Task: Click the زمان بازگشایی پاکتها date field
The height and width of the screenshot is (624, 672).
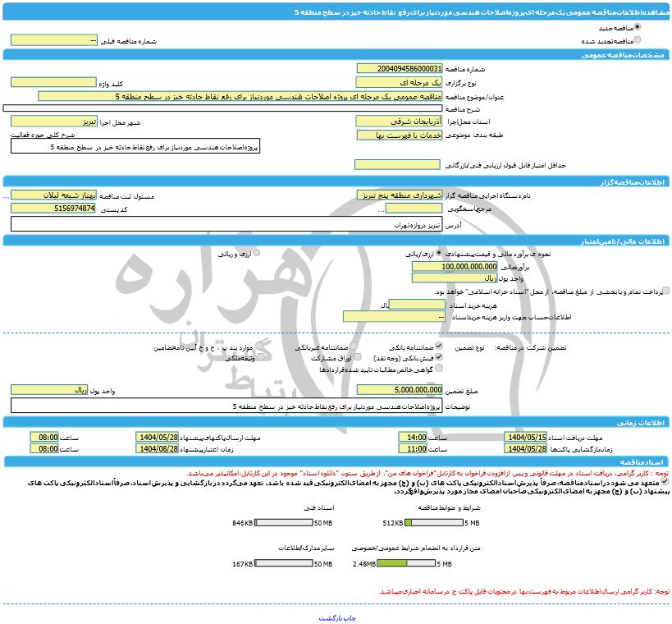Action: (x=525, y=448)
